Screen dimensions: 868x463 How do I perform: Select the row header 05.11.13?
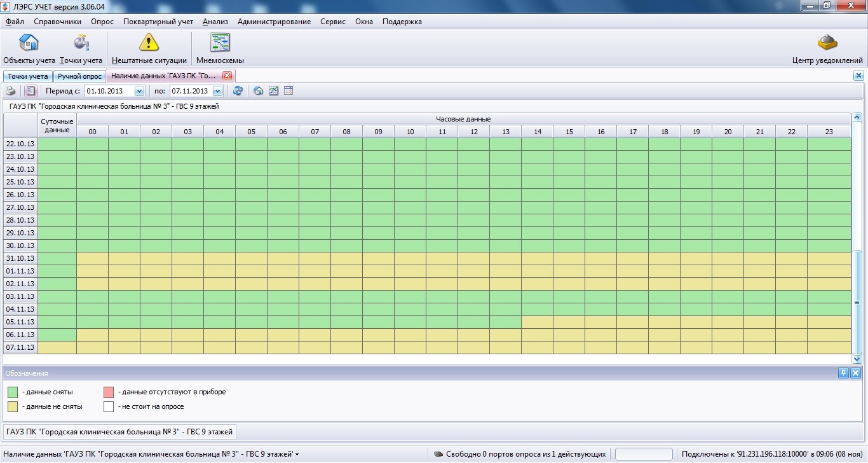pos(20,322)
